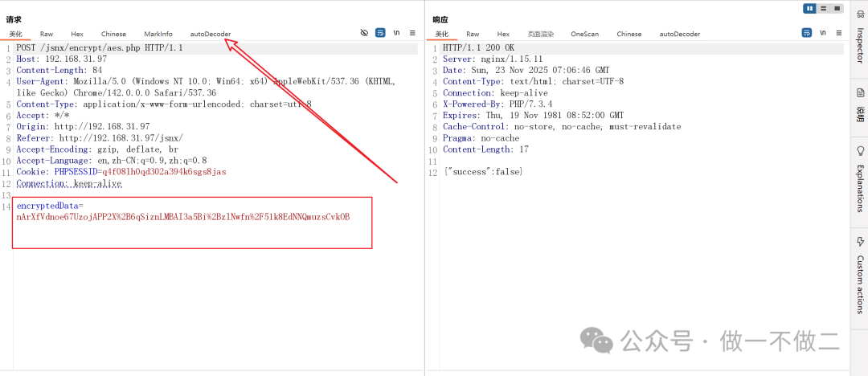Click the POST /jsnx/encrypt/aes.php request line
Image resolution: width=868 pixels, height=376 pixels.
click(x=100, y=48)
